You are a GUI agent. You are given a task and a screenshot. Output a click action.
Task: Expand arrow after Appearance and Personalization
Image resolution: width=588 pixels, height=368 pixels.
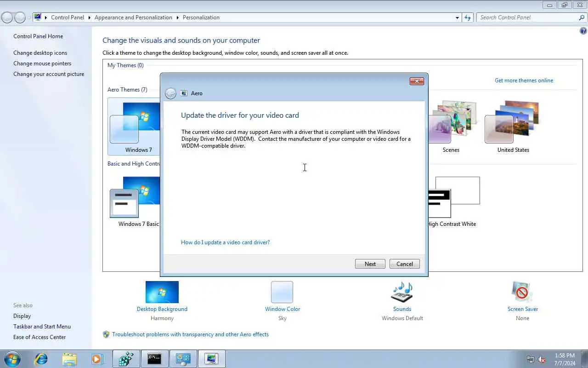[x=177, y=17]
